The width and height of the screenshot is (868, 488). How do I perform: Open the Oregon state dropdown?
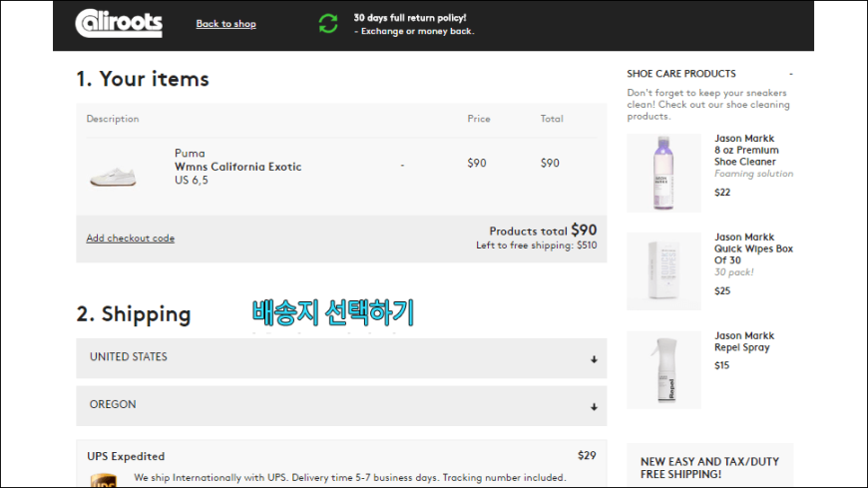point(341,405)
